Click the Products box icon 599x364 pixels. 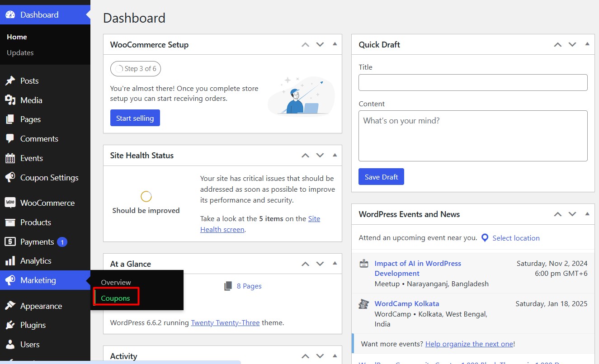pyautogui.click(x=10, y=222)
